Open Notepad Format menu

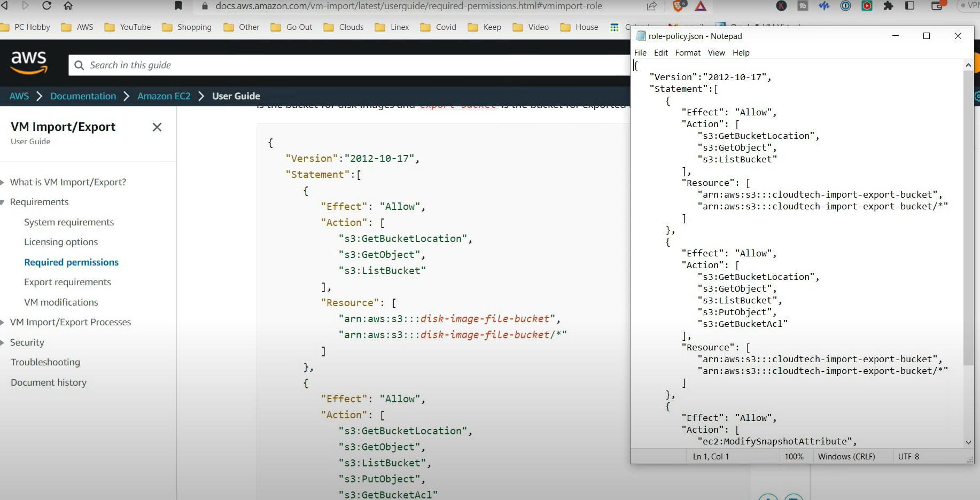[688, 53]
